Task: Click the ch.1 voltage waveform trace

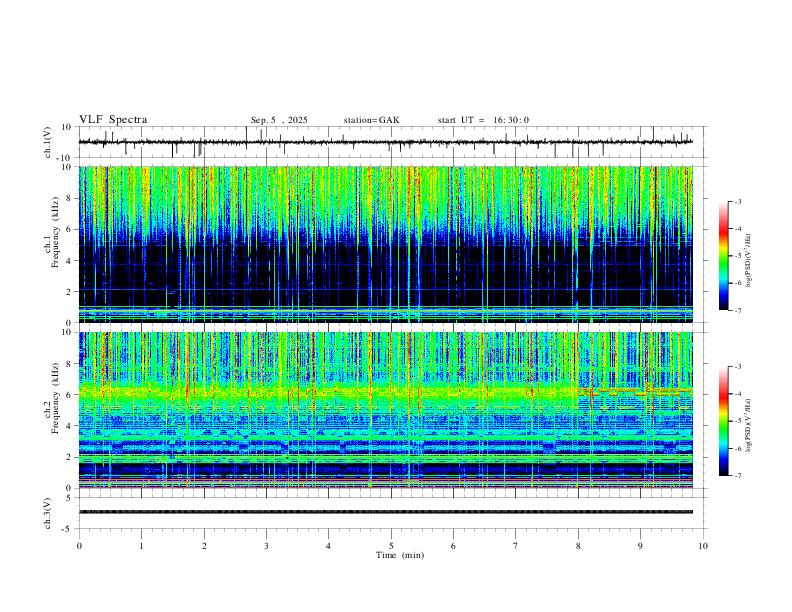Action: pyautogui.click(x=385, y=142)
